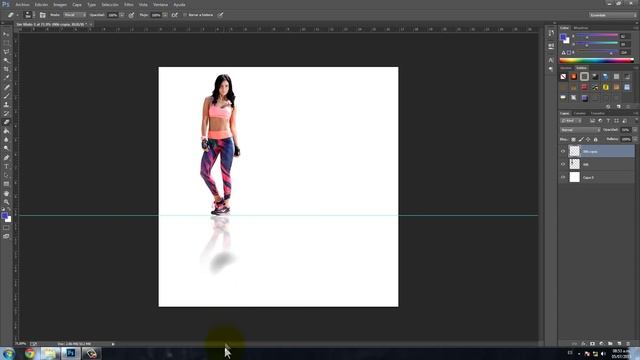Open collapsed Character panel icon

pyautogui.click(x=551, y=60)
